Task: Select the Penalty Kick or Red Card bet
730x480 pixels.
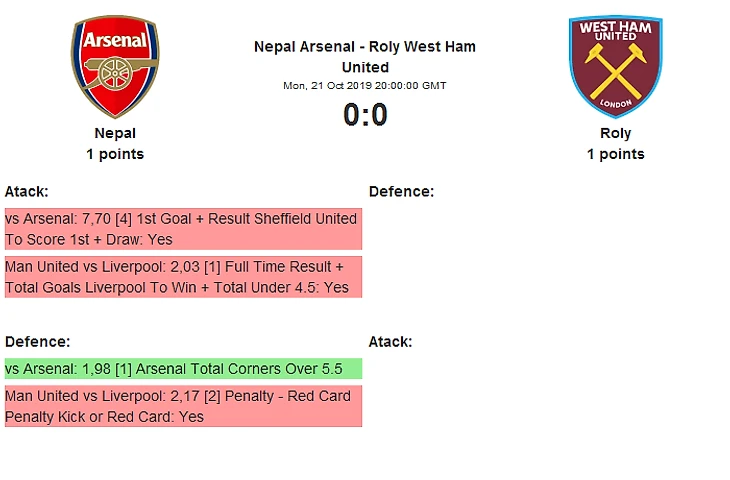Action: coord(182,406)
